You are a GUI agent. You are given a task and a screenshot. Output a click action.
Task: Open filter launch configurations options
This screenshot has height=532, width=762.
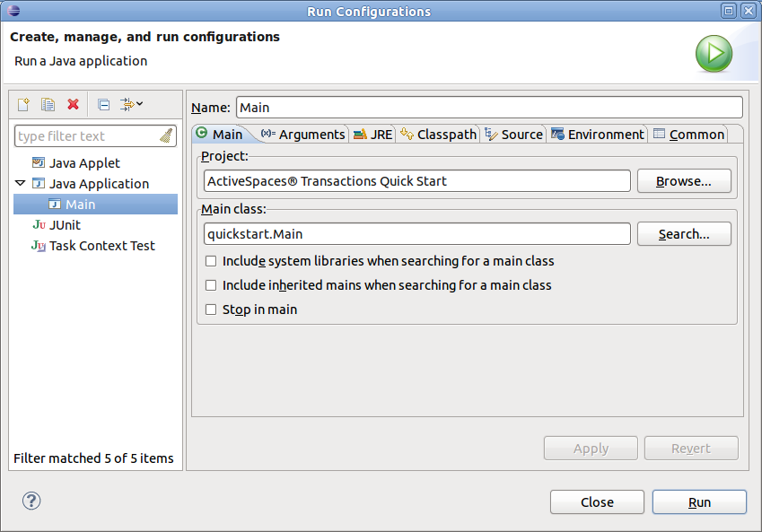click(x=128, y=104)
